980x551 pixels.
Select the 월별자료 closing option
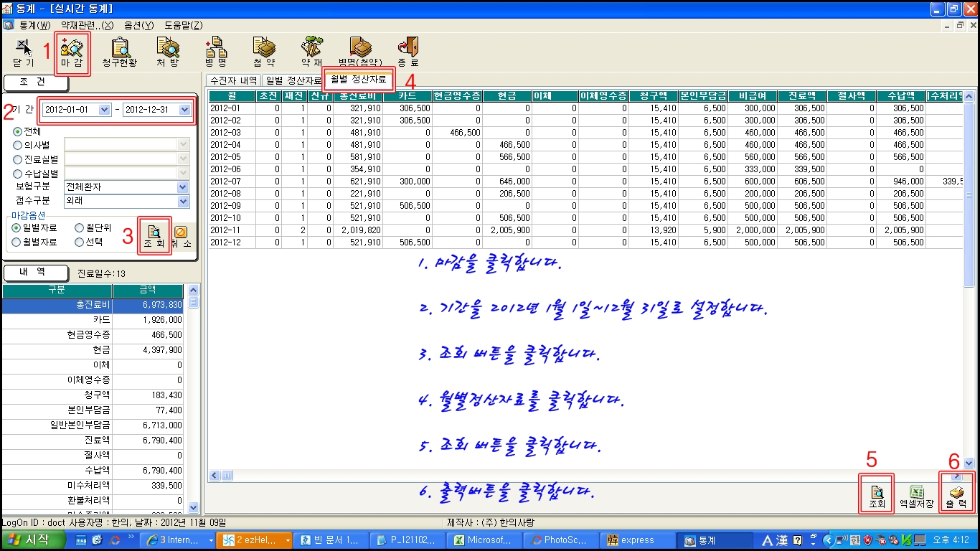point(18,242)
